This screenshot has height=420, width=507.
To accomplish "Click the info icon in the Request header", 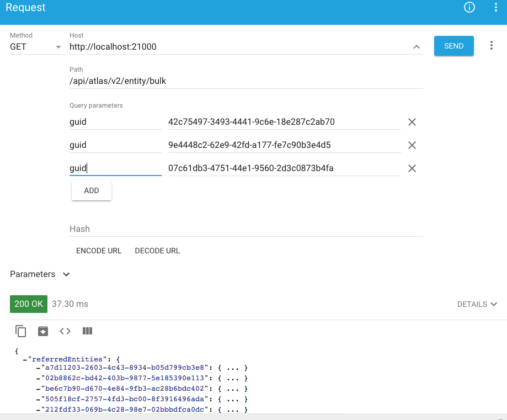I will [x=469, y=8].
